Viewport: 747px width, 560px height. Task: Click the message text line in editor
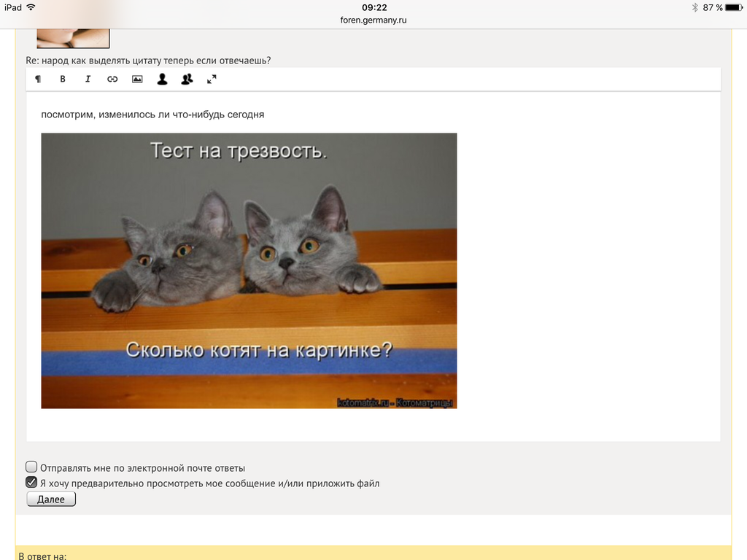[152, 114]
